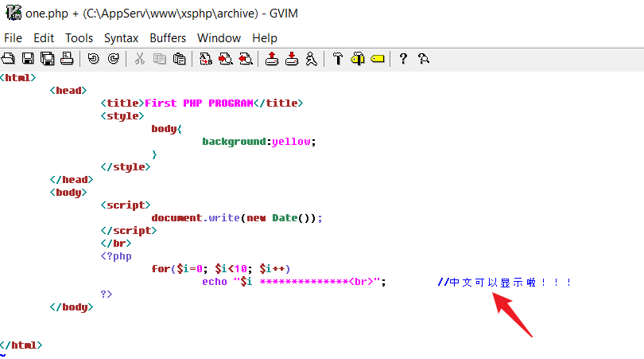Click the <script> opening tag
644x359 pixels.
tap(126, 205)
